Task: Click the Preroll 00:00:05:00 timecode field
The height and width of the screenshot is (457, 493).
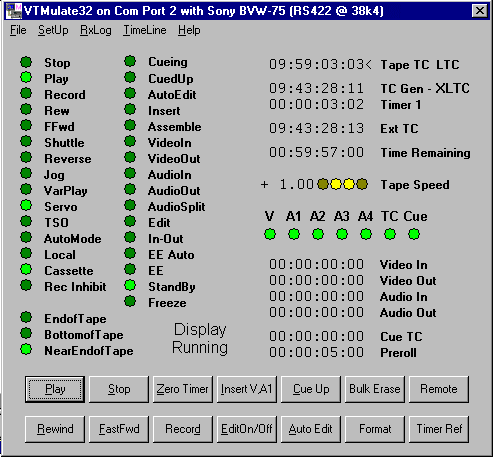Action: (316, 352)
